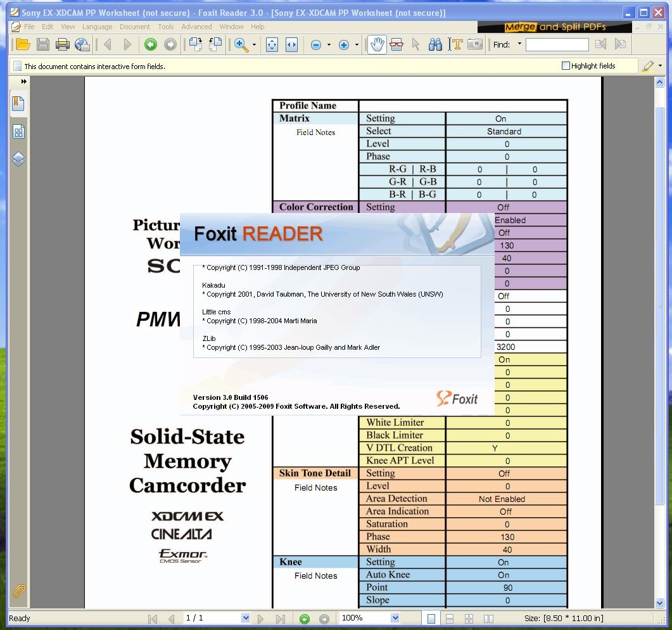Click the Email document toolbar icon
This screenshot has height=630, width=672.
[x=82, y=44]
